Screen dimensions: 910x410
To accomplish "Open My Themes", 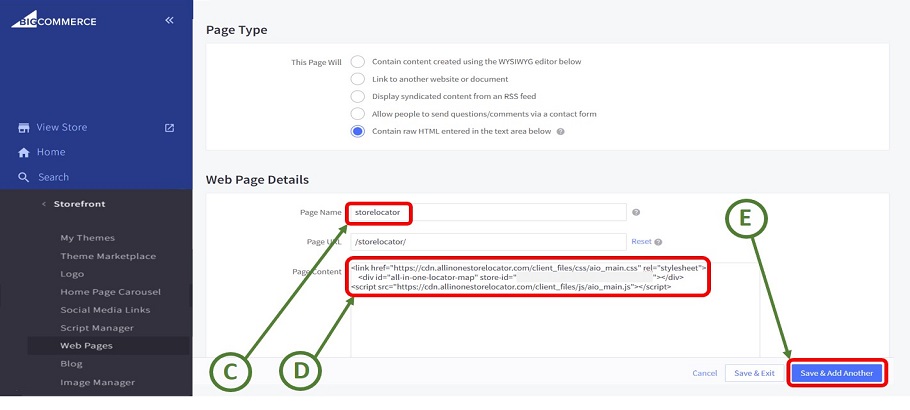I will click(88, 238).
